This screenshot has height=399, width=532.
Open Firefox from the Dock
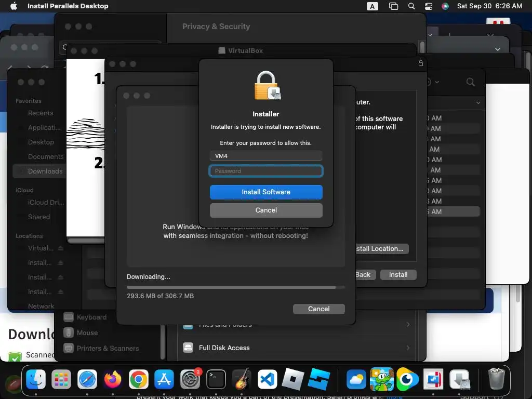pos(113,379)
